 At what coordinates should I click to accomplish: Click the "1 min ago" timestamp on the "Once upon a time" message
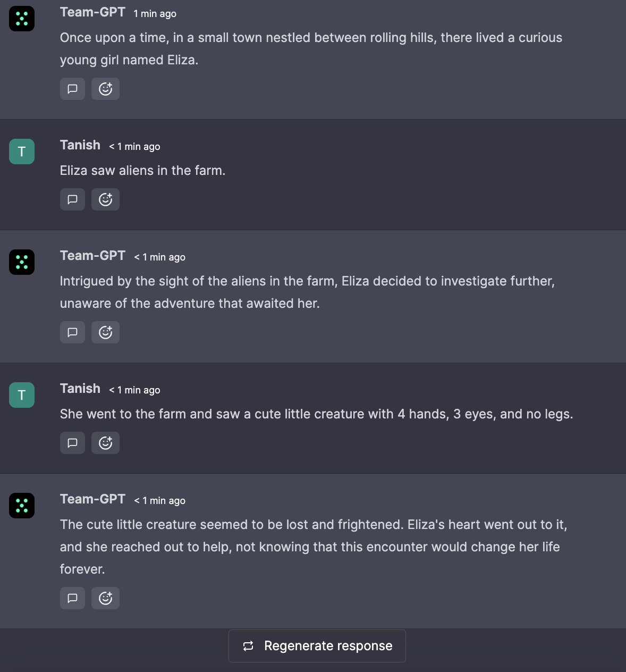click(155, 14)
